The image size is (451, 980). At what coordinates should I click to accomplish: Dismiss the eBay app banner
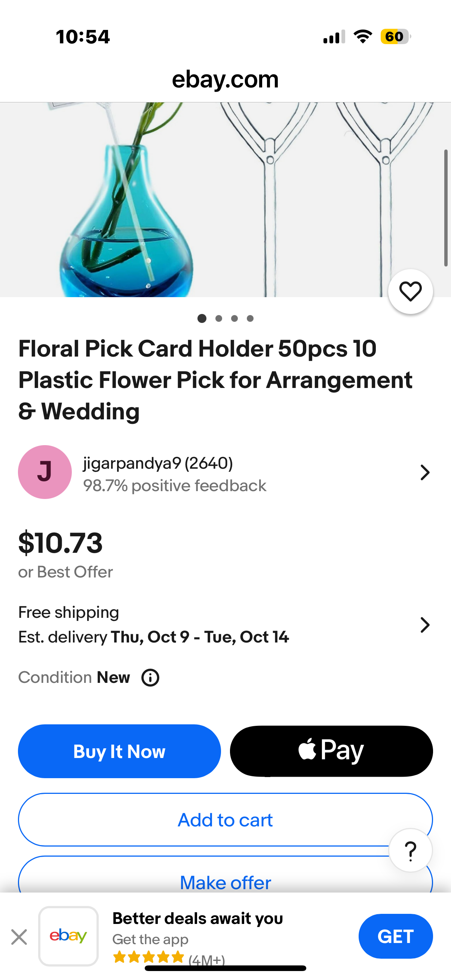point(19,937)
